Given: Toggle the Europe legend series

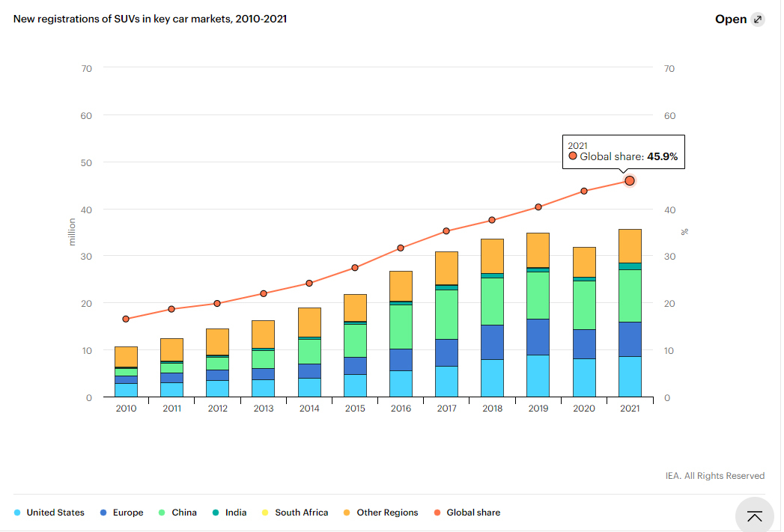Looking at the screenshot, I should (121, 513).
